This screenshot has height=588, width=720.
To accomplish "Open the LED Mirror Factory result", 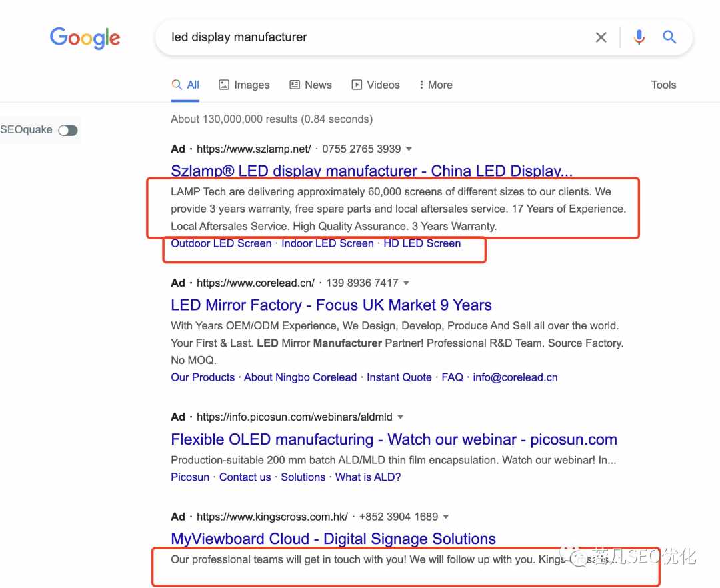I will (x=331, y=305).
